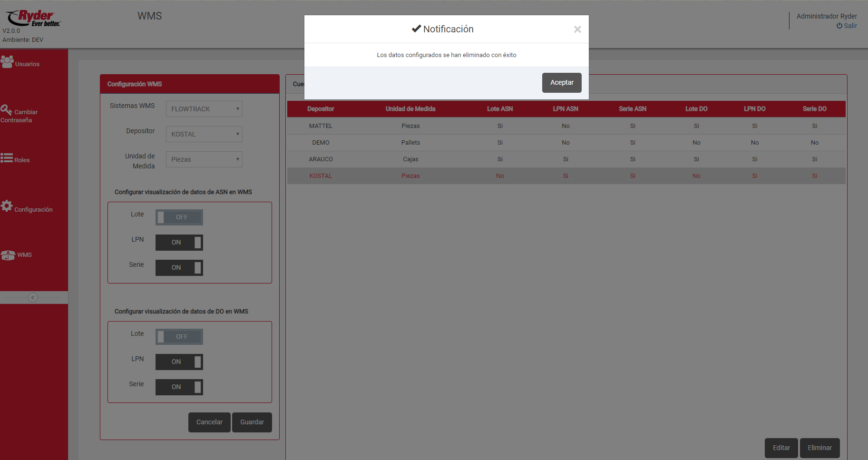This screenshot has height=460, width=868.
Task: Click the Ryder logo
Action: point(33,18)
